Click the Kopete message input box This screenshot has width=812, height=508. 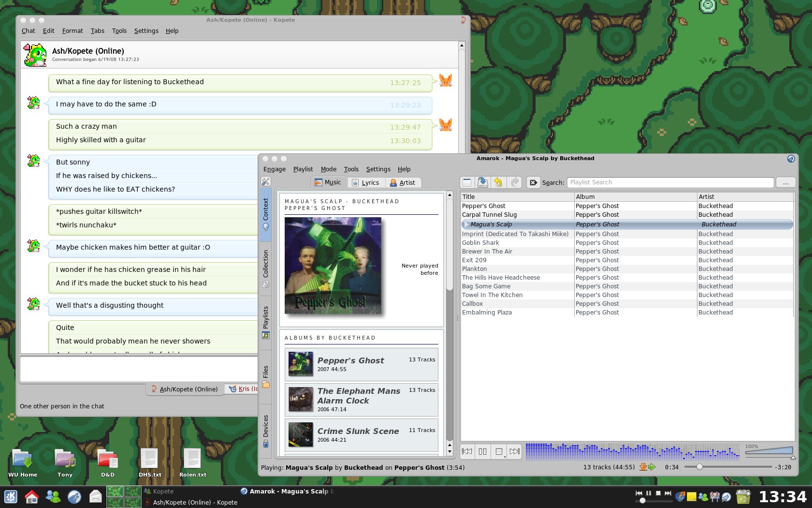[139, 369]
